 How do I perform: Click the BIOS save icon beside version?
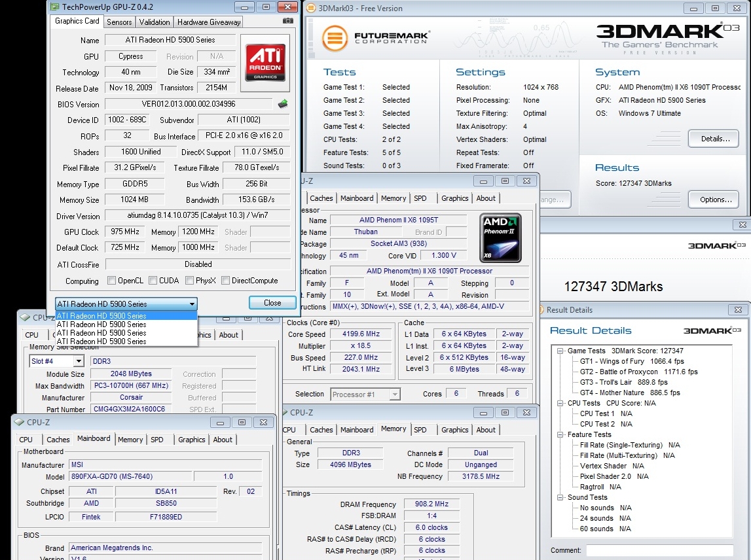tap(283, 103)
